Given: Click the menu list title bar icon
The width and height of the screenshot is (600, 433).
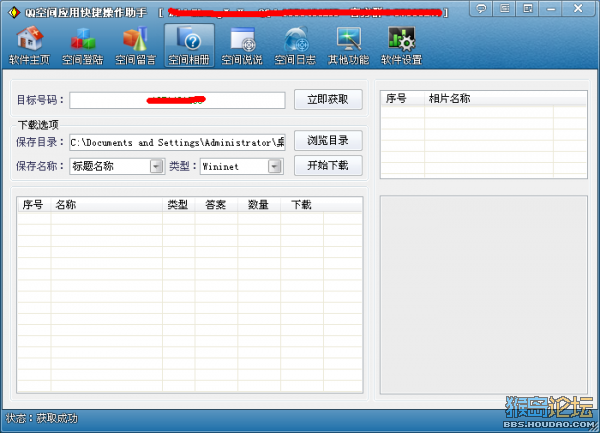Looking at the screenshot, I should (504, 8).
